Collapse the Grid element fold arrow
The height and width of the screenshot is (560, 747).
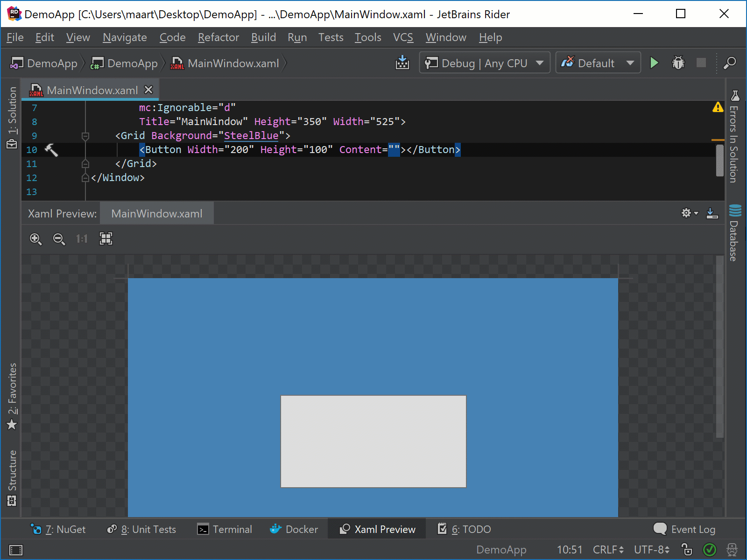pos(85,136)
